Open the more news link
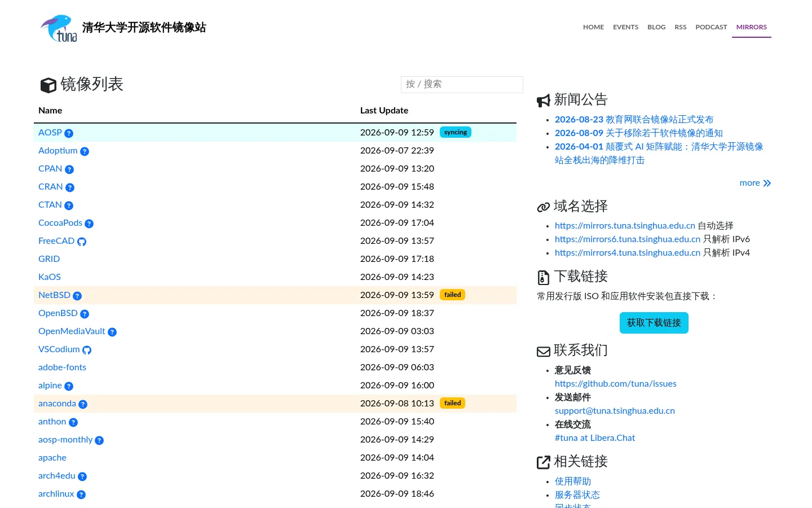The height and width of the screenshot is (508, 812). 755,183
